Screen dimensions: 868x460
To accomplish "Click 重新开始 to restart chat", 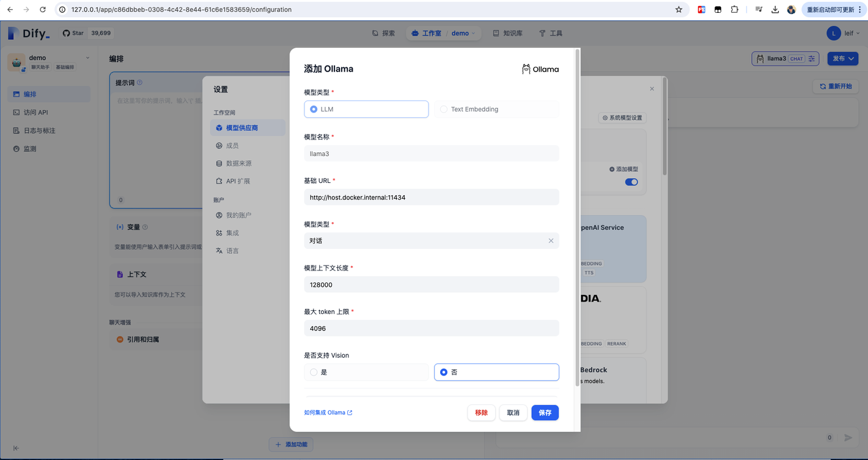I will click(836, 86).
